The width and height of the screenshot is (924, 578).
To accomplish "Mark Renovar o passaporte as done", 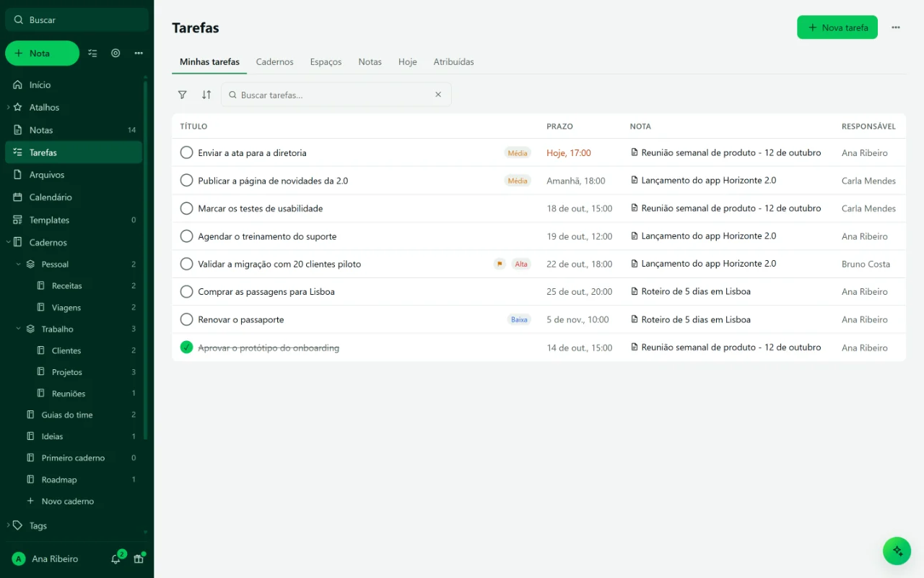I will pos(186,319).
